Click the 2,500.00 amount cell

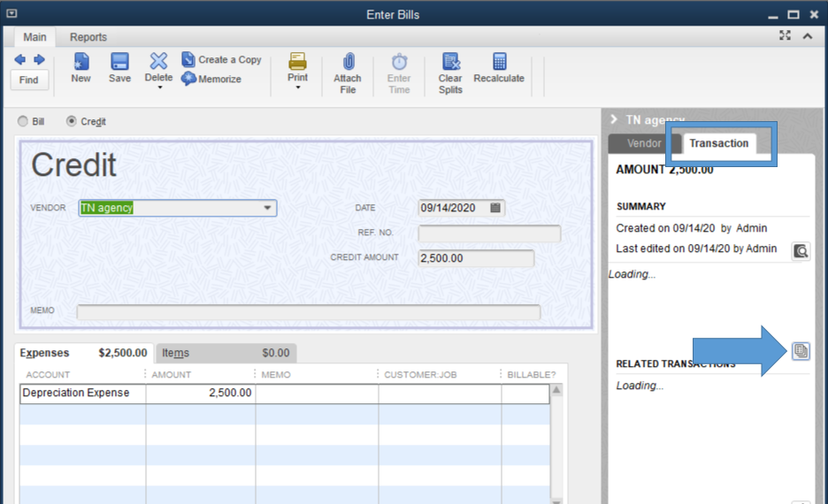tap(201, 393)
